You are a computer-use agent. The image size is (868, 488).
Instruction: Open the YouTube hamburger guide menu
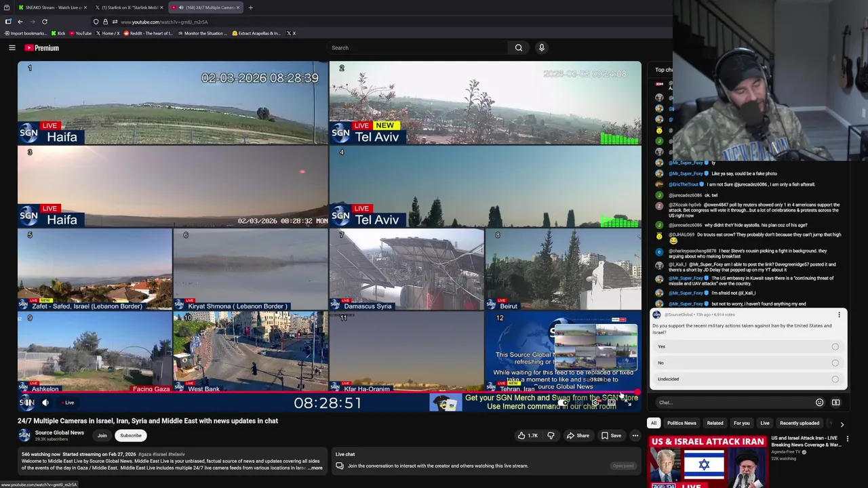(x=12, y=47)
